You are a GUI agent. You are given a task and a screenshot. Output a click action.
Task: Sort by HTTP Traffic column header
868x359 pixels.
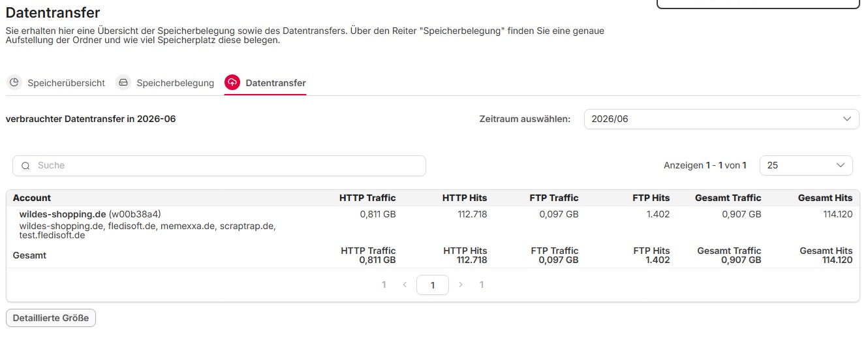coord(367,198)
